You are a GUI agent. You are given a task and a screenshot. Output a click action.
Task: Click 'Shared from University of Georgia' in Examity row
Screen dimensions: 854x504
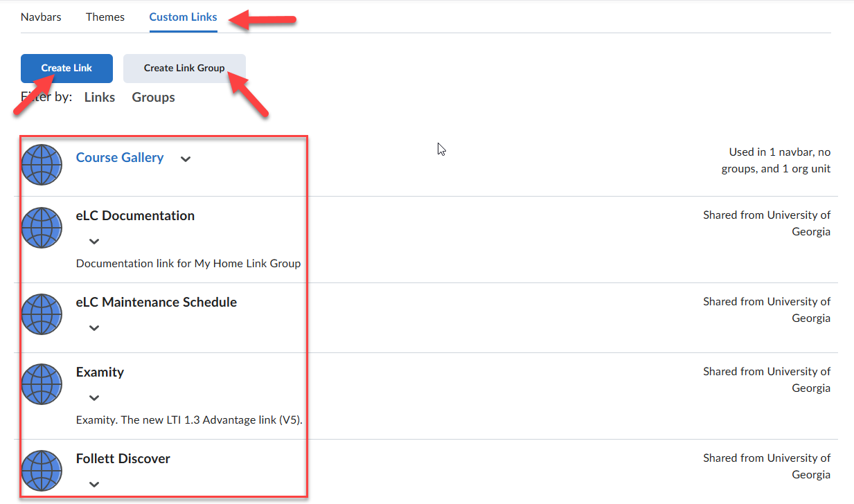[x=767, y=380]
